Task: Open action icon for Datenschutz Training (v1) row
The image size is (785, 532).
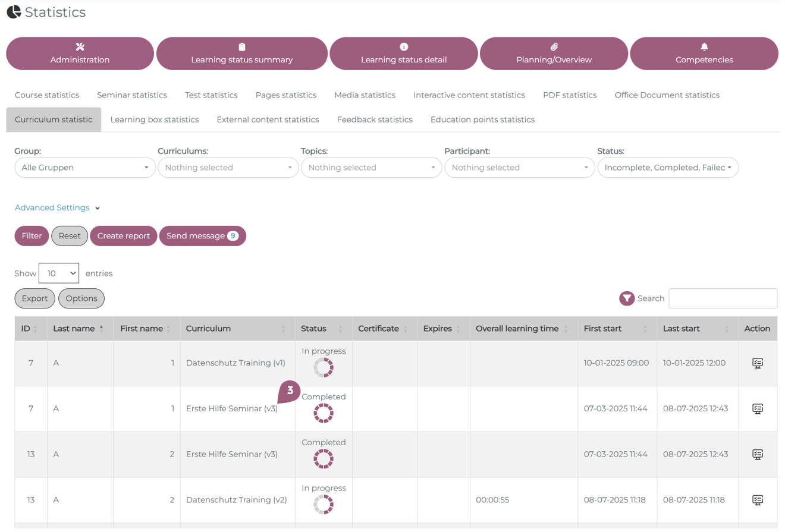Action: pyautogui.click(x=757, y=363)
